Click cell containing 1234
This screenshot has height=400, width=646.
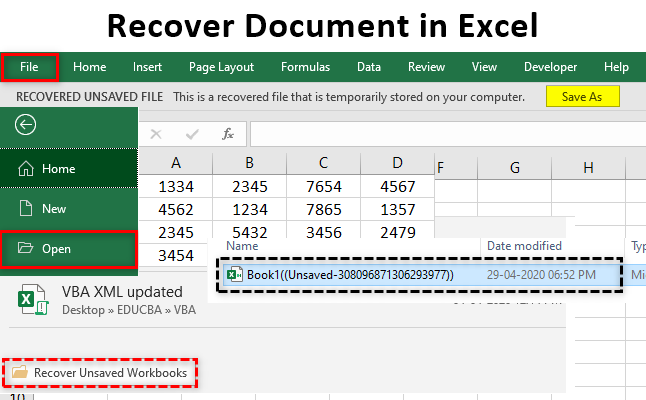coord(250,210)
